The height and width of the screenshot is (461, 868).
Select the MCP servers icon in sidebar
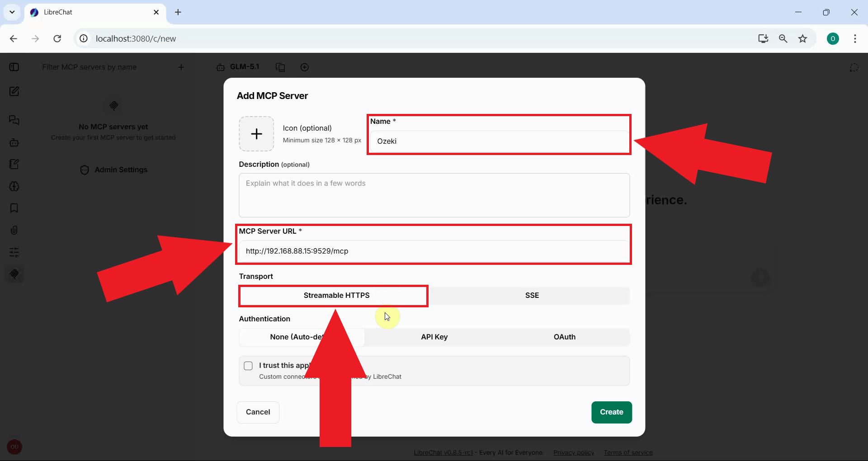tap(14, 274)
